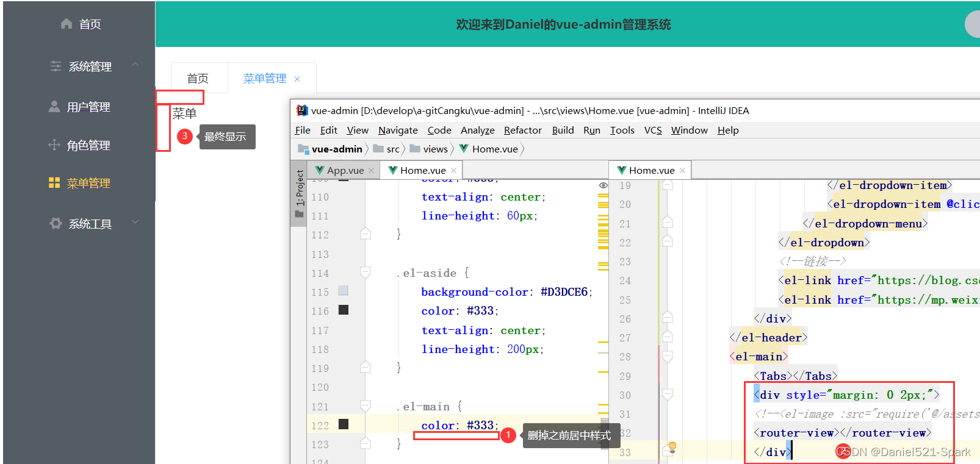The width and height of the screenshot is (980, 464).
Task: Open the Help menu in IntelliJ
Action: pyautogui.click(x=728, y=130)
